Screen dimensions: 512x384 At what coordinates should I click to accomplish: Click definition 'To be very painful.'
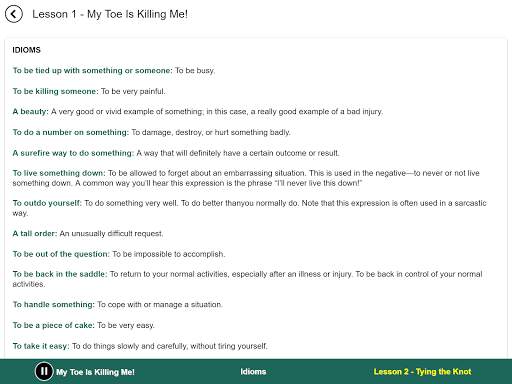(x=133, y=91)
